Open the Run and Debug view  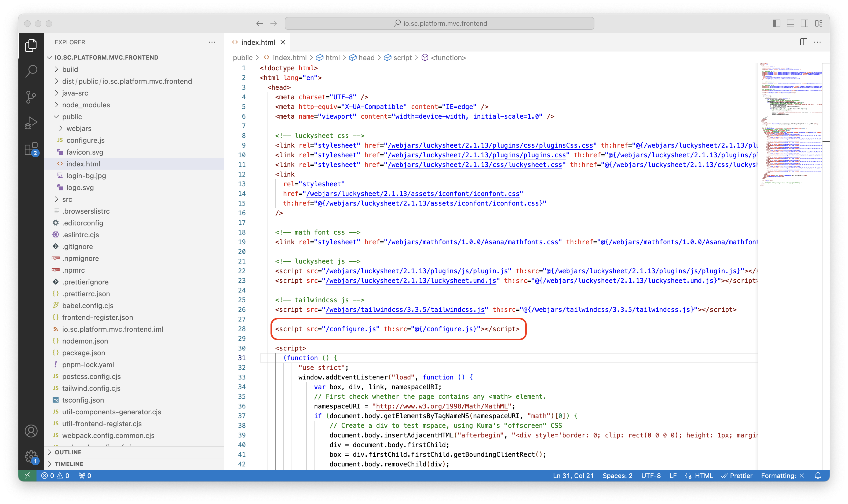coord(31,123)
